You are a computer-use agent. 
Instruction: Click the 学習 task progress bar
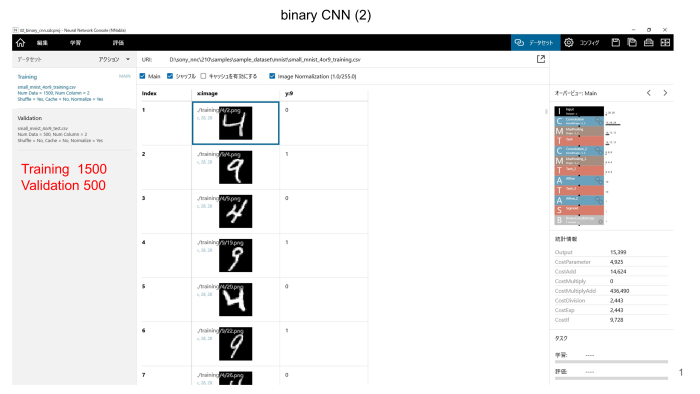tap(611, 361)
